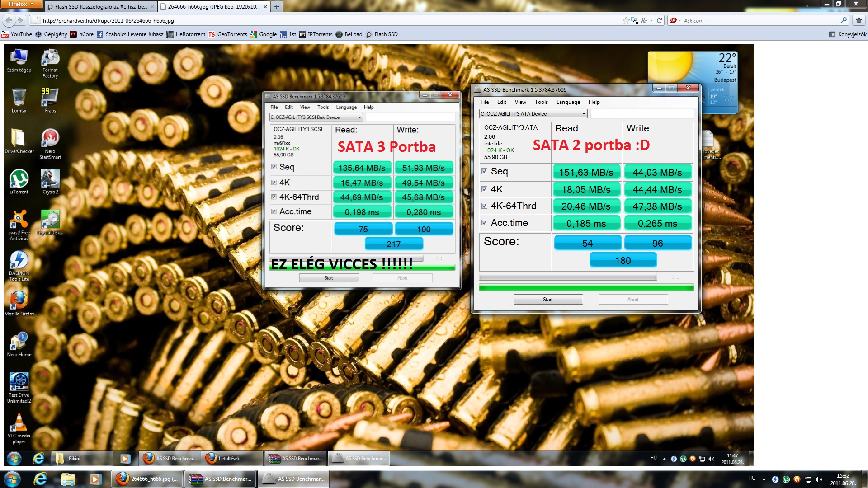Click the URL address field

[x=316, y=20]
